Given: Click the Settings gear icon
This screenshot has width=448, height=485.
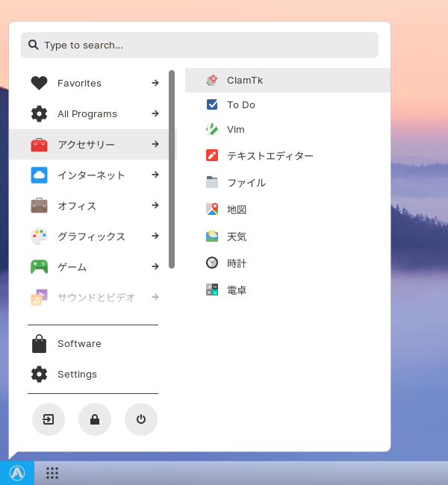Looking at the screenshot, I should coord(39,375).
